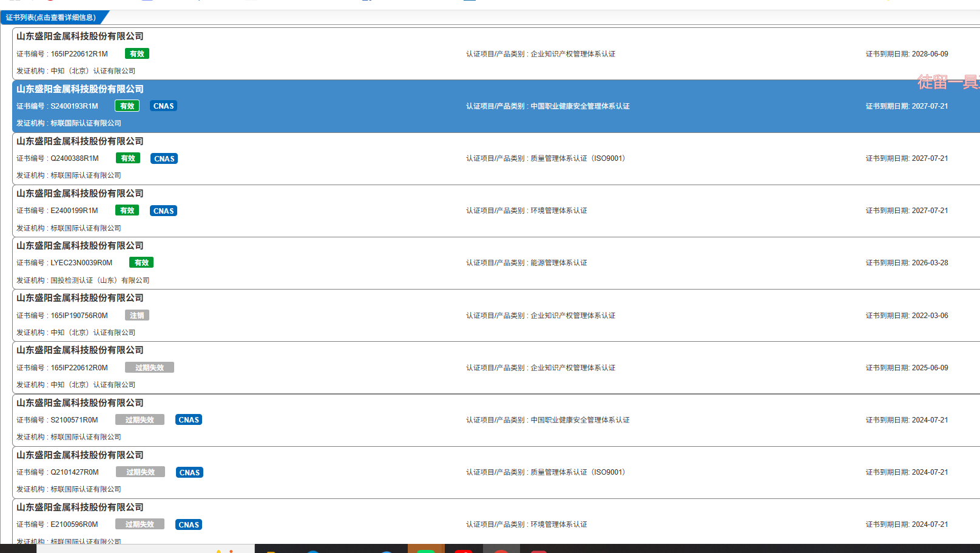980x553 pixels.
Task: Click expiry date of certificate E2400199R1M
Action: click(930, 211)
